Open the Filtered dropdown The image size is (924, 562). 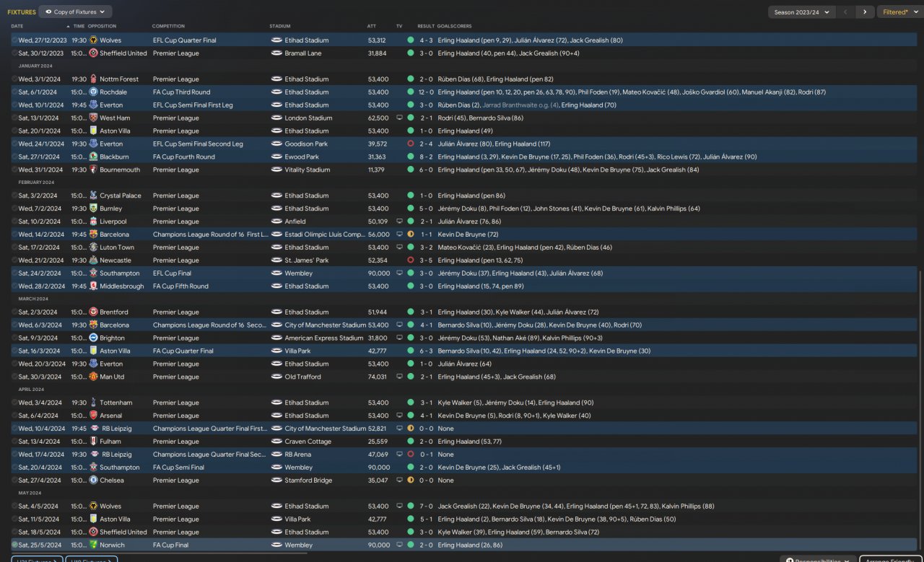[899, 12]
